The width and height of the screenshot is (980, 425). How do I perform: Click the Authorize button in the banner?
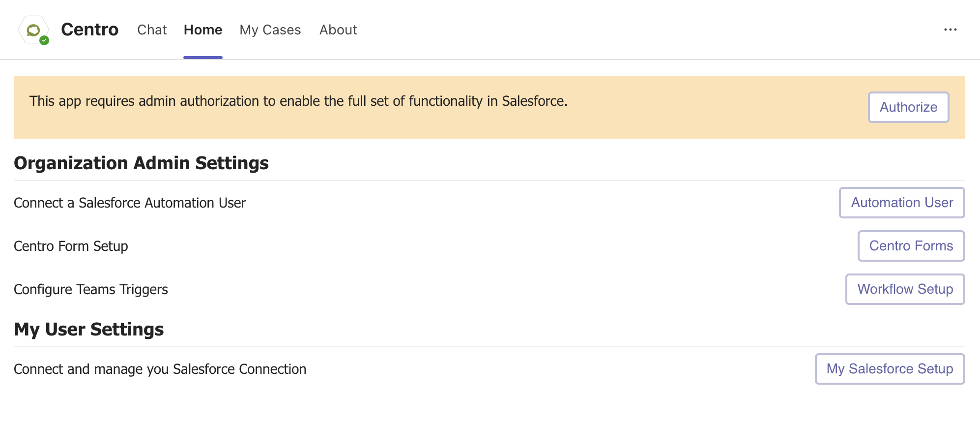(908, 107)
